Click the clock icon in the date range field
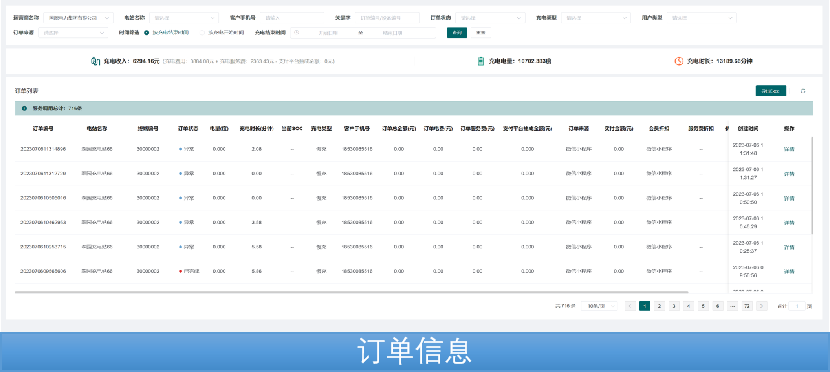 [x=297, y=33]
